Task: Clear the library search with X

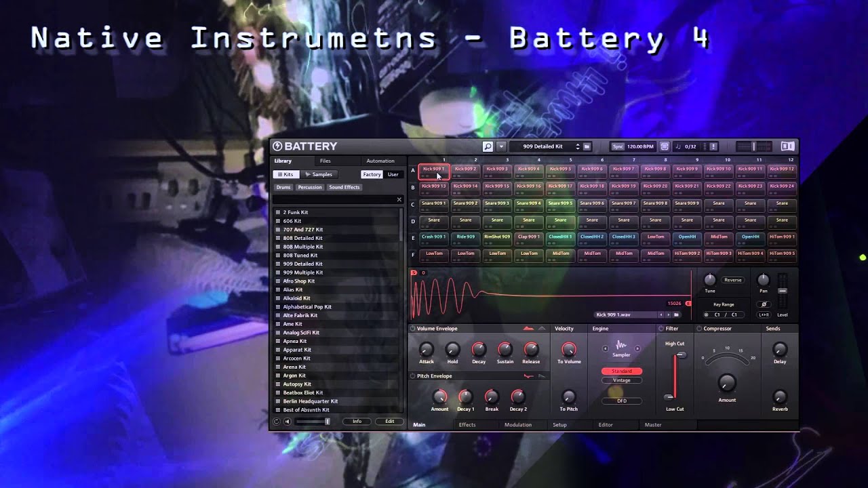Action: [399, 199]
